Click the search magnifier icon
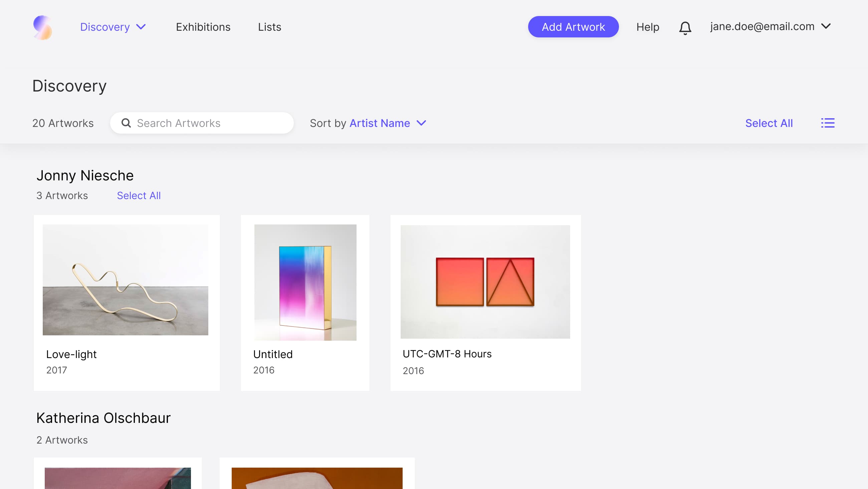868x489 pixels. (126, 123)
